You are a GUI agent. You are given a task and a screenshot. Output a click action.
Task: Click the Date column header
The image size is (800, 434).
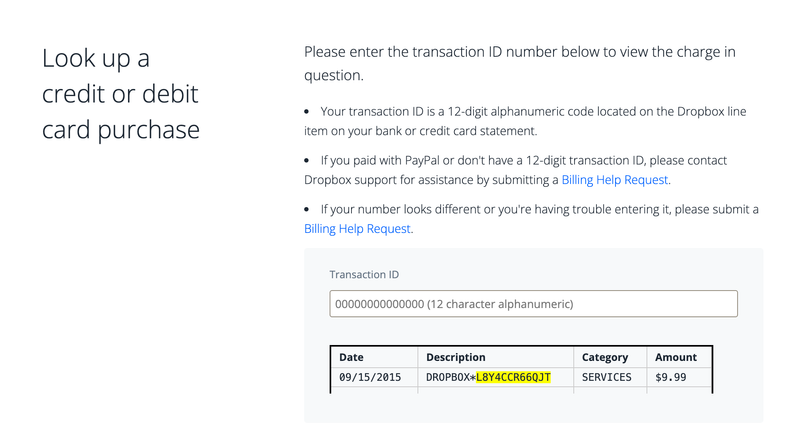352,357
